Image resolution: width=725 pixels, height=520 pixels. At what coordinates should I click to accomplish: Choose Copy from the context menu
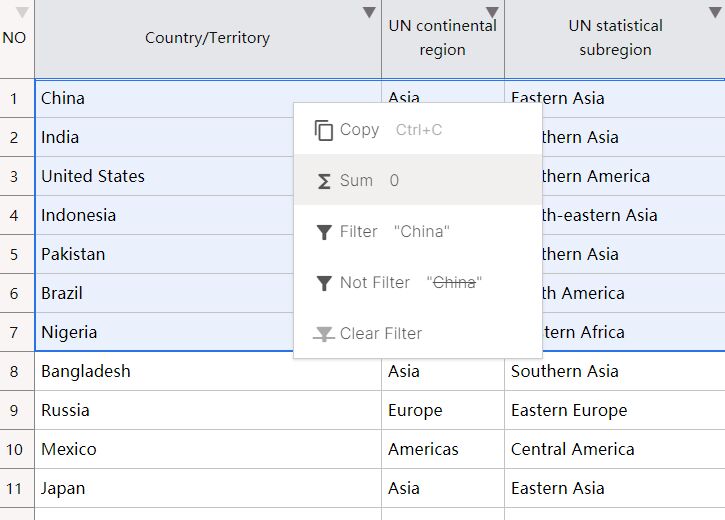point(359,130)
